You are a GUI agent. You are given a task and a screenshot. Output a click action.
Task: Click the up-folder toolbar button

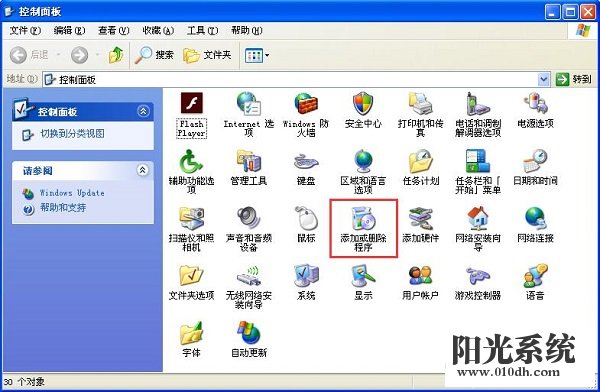(x=116, y=55)
